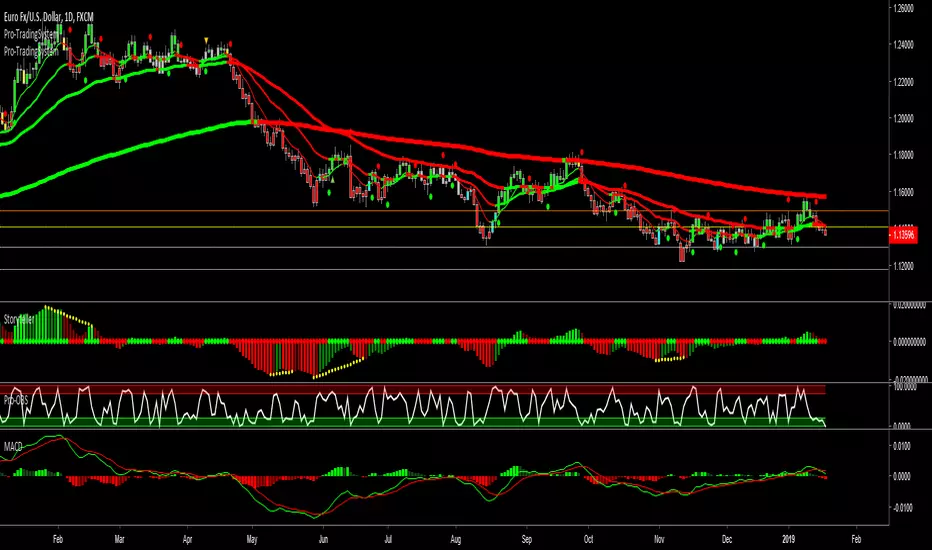Select the yellow horizontal price line
The image size is (932, 550).
[444, 227]
